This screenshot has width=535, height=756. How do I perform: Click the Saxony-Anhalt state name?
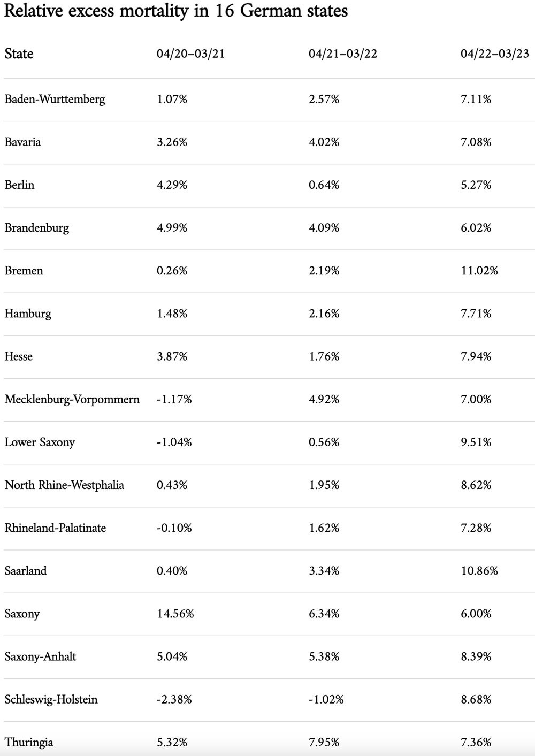click(x=41, y=656)
